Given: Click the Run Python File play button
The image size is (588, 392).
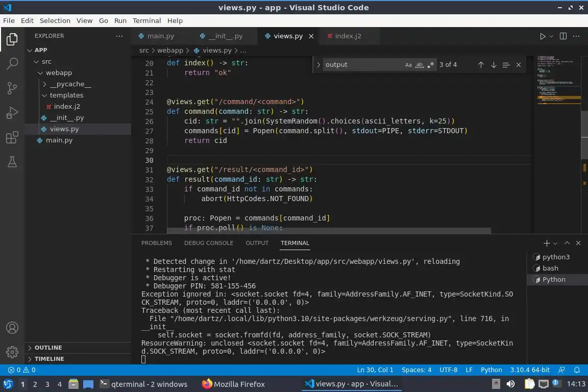Looking at the screenshot, I should point(542,36).
